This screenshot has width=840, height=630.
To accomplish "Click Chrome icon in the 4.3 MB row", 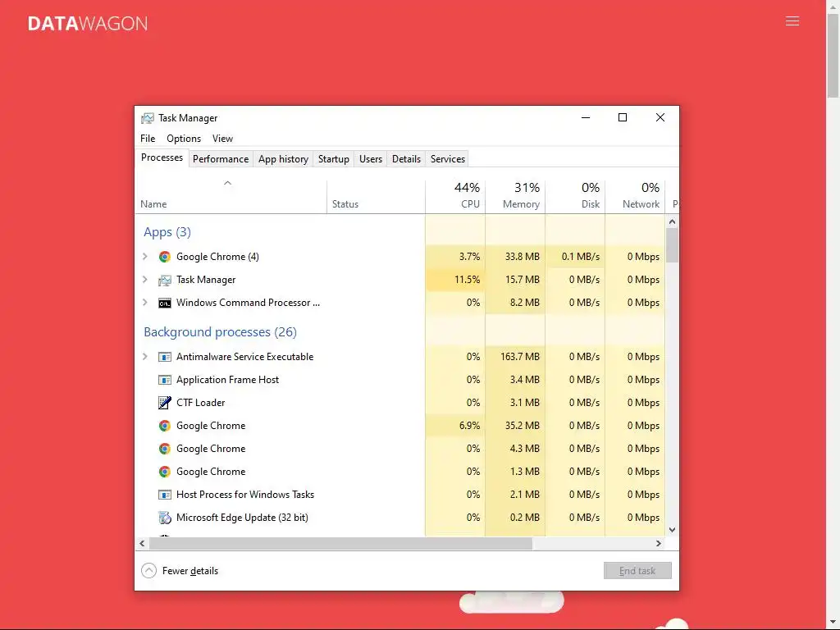I will click(164, 449).
